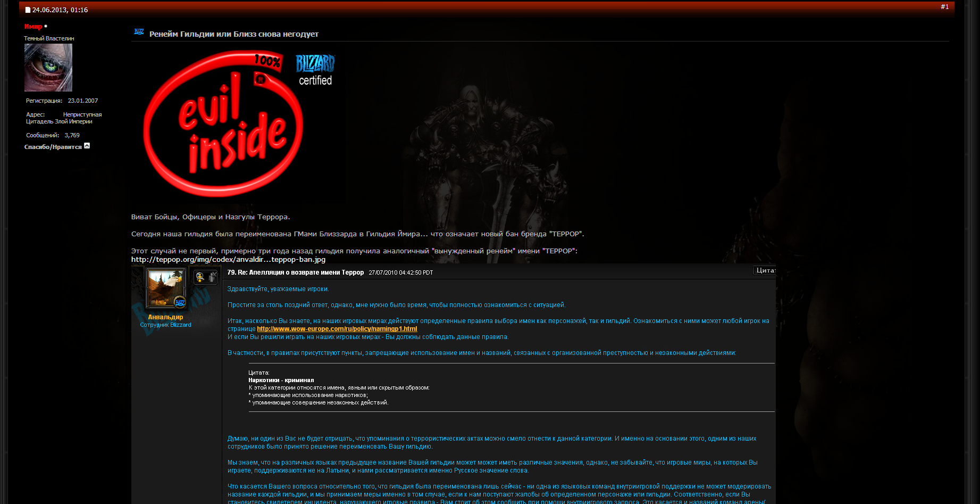This screenshot has height=504, width=980.
Task: Click the 'Сотрудник Blizzard' label under Анвальдир
Action: (x=165, y=325)
